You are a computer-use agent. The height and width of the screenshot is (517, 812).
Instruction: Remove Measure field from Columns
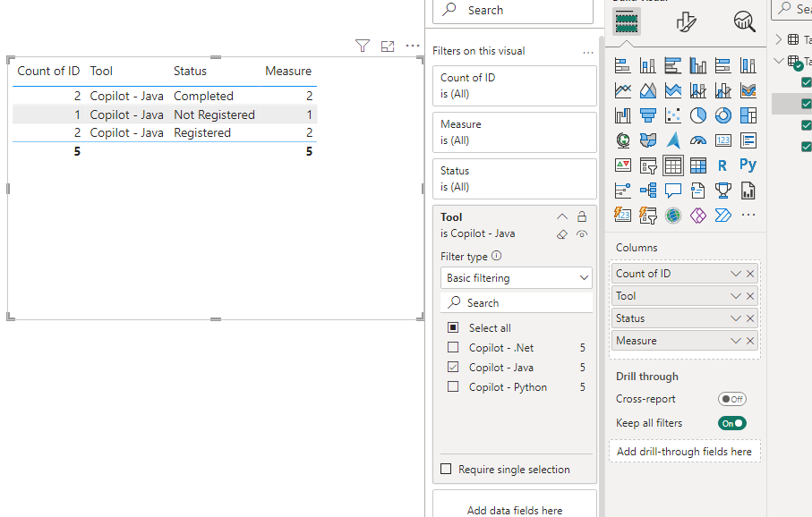750,341
